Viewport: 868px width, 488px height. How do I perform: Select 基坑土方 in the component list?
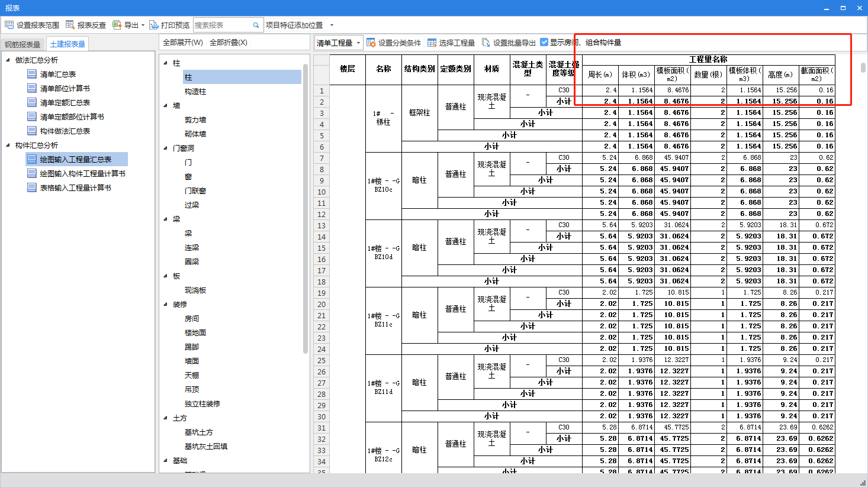(199, 432)
